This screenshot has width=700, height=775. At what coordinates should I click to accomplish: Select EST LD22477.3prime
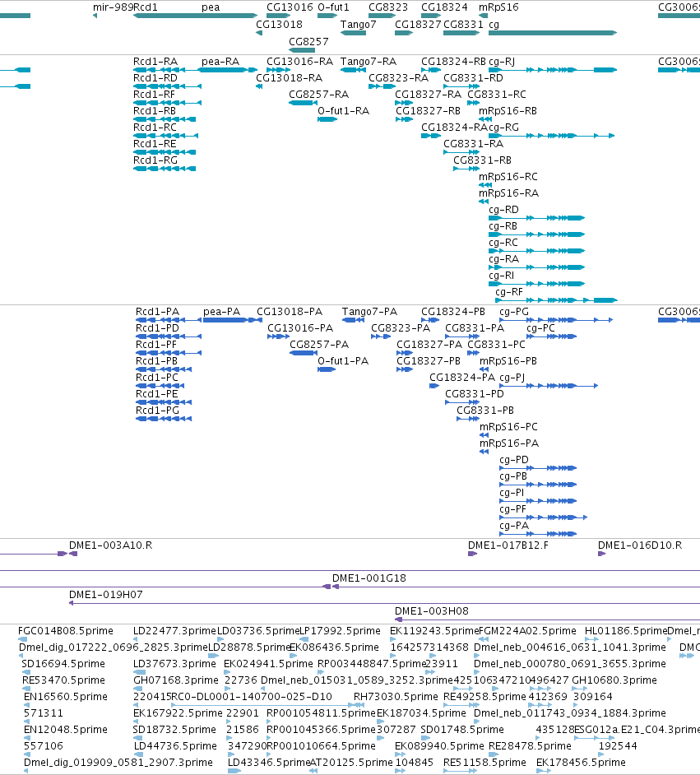tap(175, 631)
